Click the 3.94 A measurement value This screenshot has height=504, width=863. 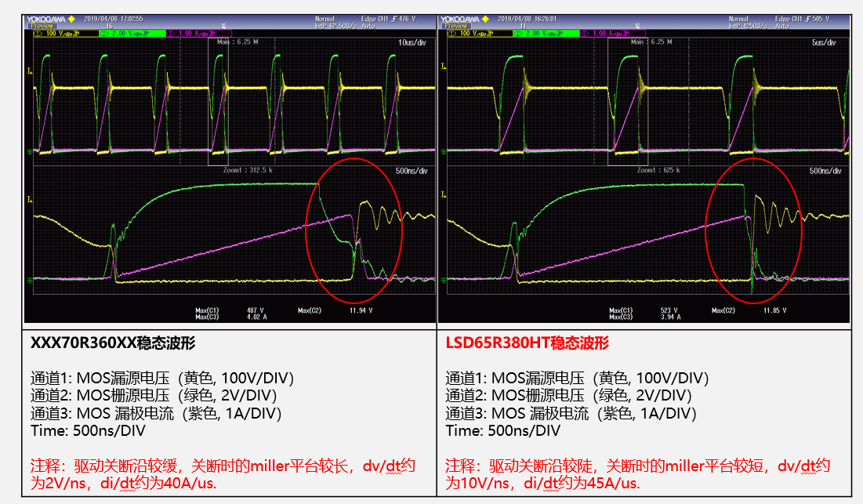click(671, 317)
